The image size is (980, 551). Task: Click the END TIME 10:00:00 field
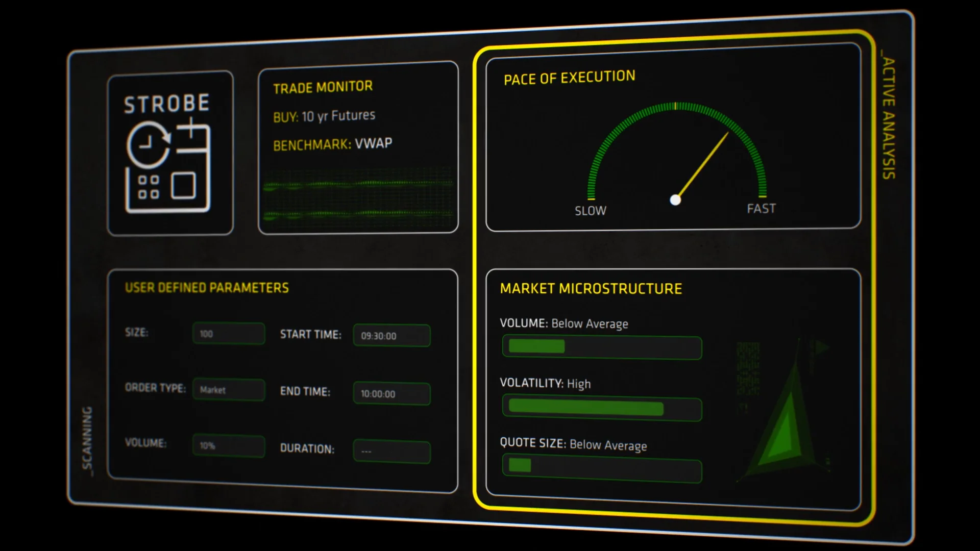pyautogui.click(x=391, y=394)
